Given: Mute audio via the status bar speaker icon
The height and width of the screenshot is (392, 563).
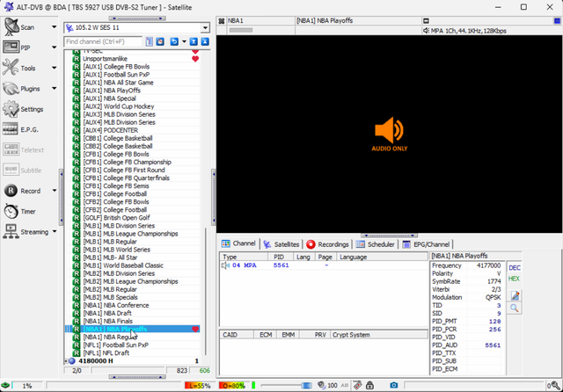Looking at the screenshot, I should click(321, 385).
